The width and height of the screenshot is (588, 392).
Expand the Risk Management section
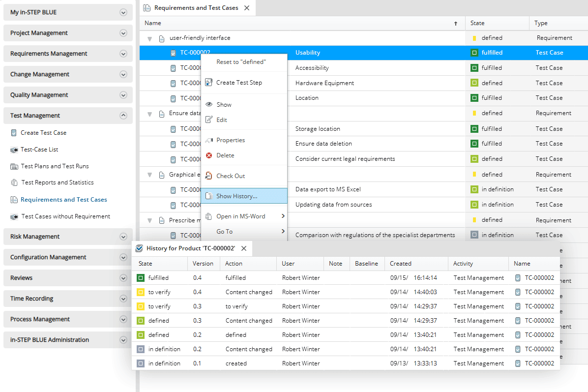click(123, 237)
